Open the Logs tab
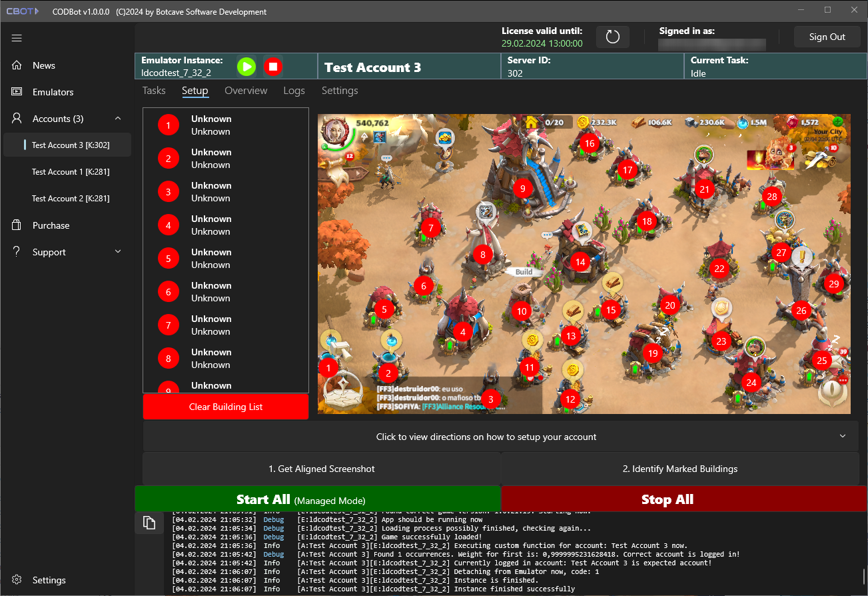The image size is (868, 596). click(x=294, y=91)
